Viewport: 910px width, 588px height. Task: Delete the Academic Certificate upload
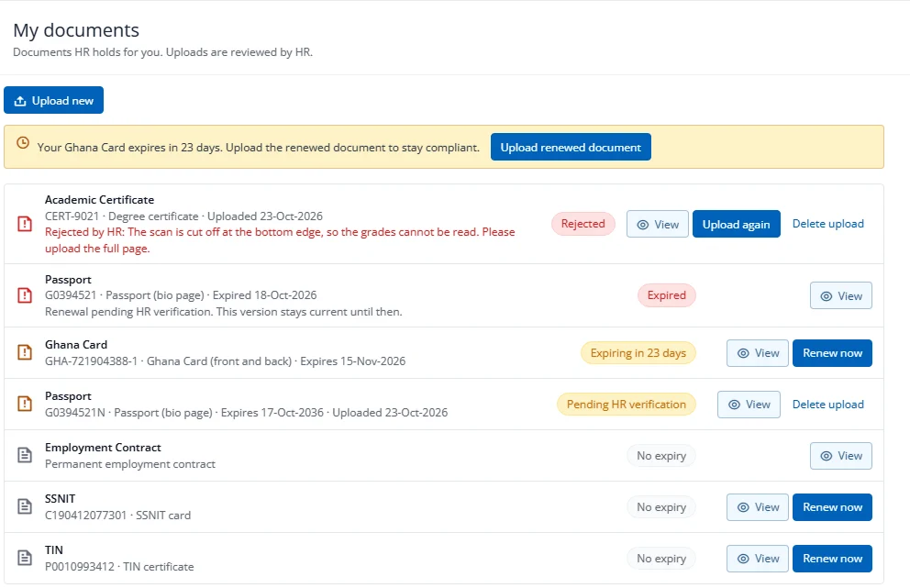pos(827,224)
